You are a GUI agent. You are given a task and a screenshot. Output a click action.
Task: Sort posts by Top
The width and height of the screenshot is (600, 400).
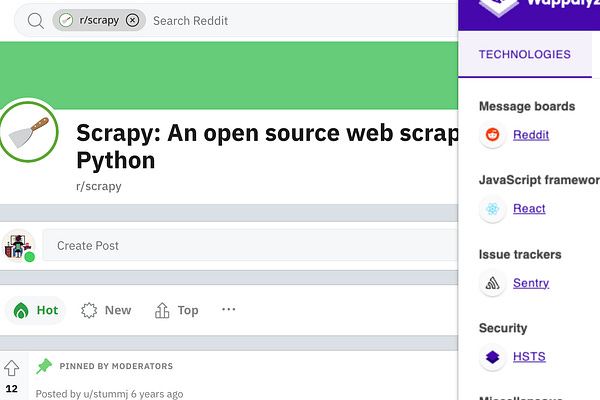tap(176, 310)
